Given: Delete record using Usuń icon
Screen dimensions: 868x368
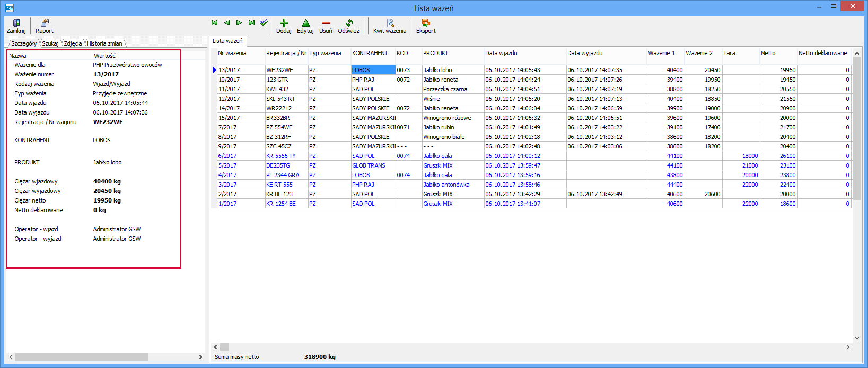Looking at the screenshot, I should (326, 23).
